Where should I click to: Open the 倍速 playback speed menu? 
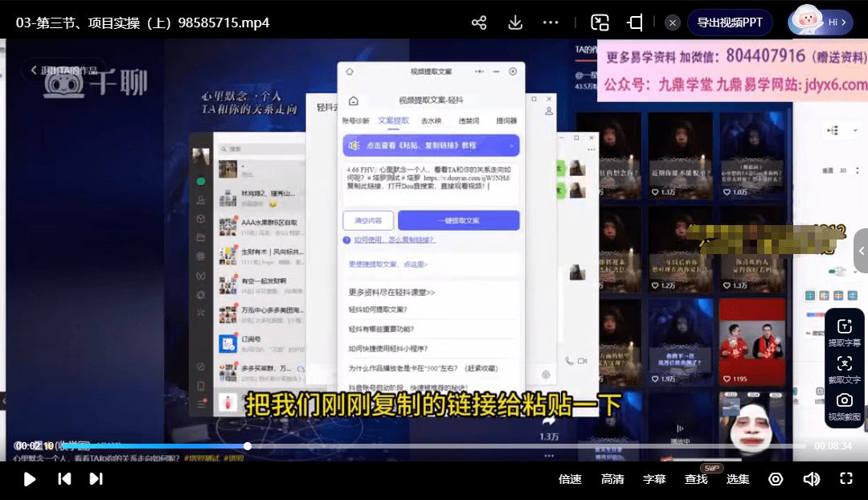coord(570,479)
